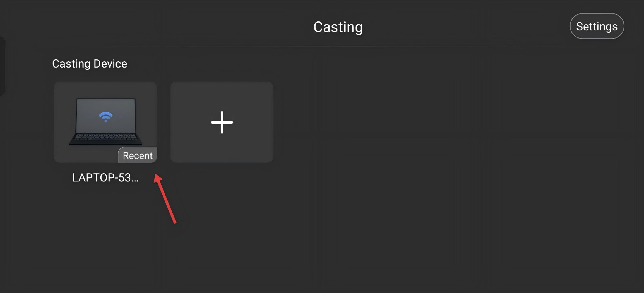Click the dash left of the Wi-Fi icon
The height and width of the screenshot is (293, 644).
[89, 117]
